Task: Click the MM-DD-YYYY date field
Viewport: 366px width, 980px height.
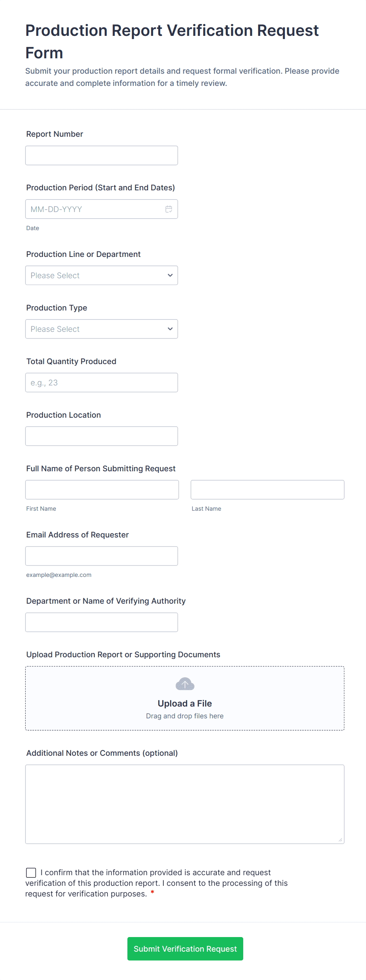Action: (x=94, y=209)
